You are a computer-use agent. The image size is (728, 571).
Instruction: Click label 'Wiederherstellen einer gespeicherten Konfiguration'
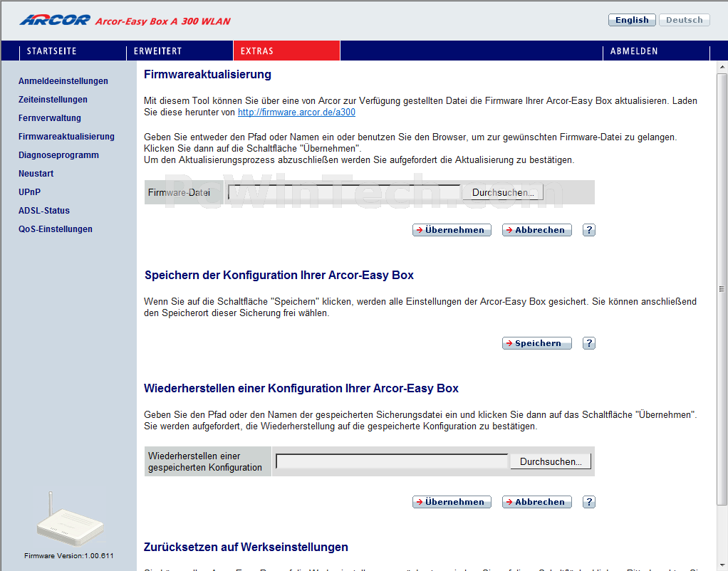tap(204, 461)
